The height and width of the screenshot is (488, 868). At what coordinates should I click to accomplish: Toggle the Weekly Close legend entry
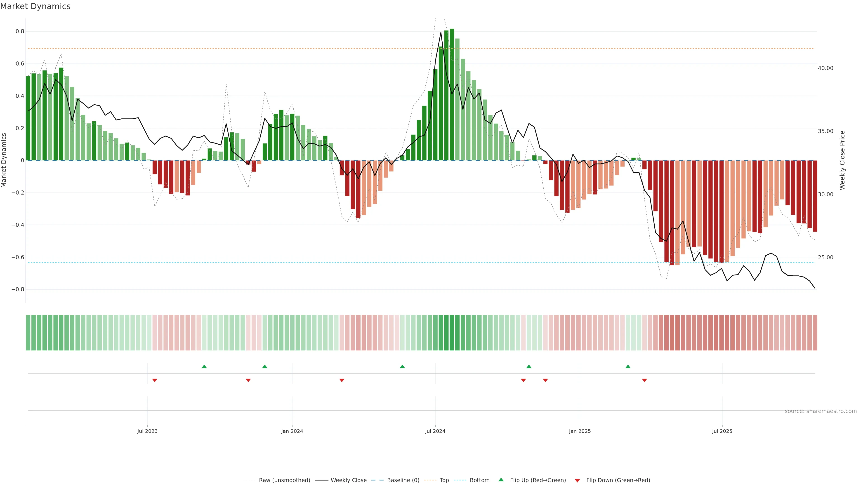348,480
